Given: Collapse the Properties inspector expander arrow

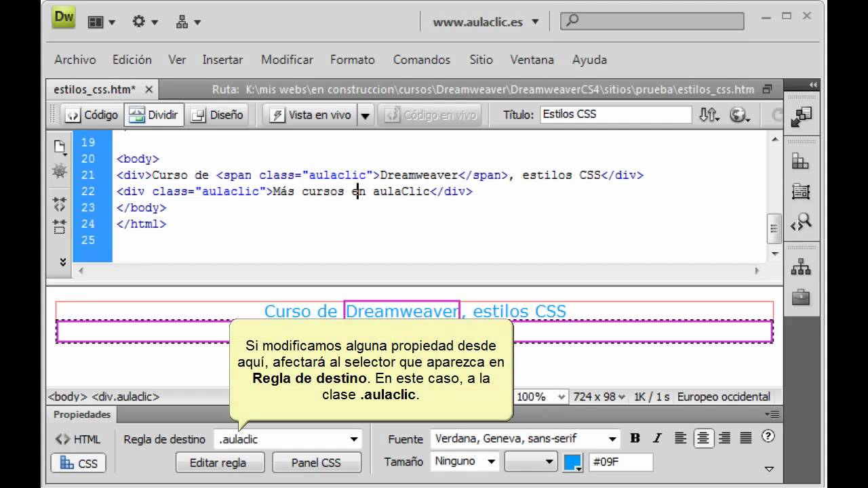Looking at the screenshot, I should point(769,468).
